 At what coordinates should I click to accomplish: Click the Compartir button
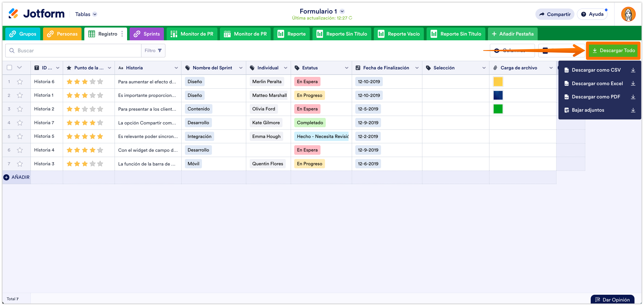555,14
